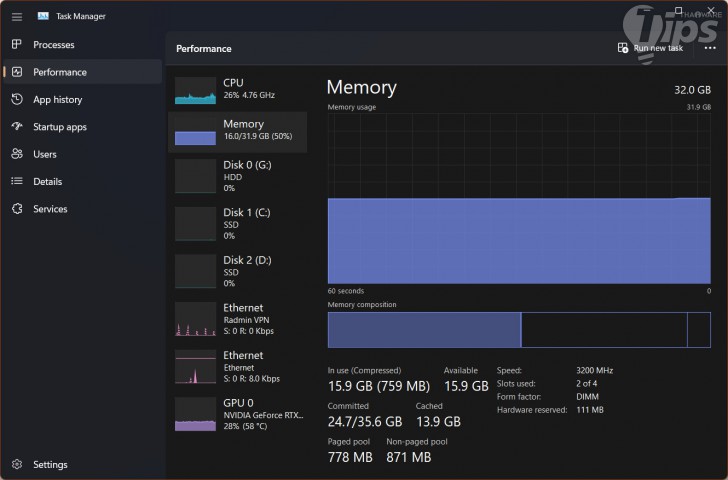Open Task Manager Settings

click(83, 464)
